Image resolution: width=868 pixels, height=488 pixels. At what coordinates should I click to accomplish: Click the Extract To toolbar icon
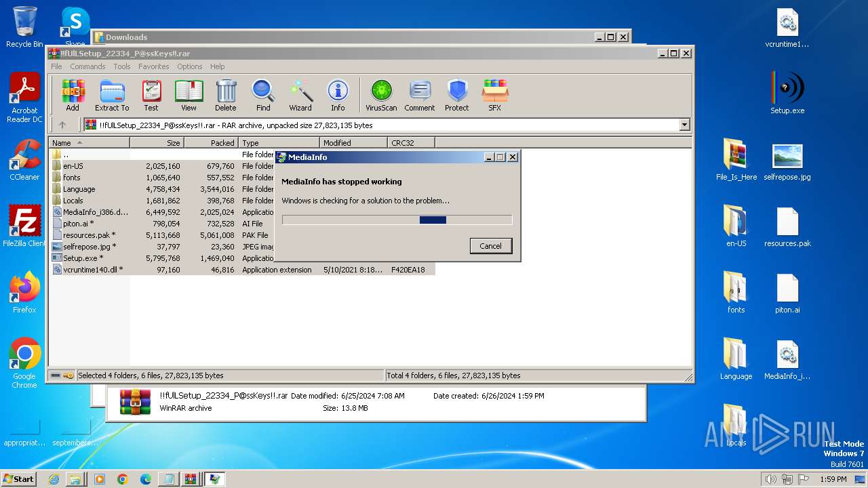pos(112,95)
